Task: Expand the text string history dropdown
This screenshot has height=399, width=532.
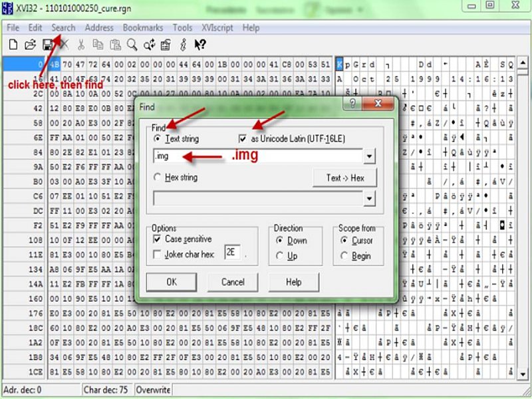Action: point(369,156)
